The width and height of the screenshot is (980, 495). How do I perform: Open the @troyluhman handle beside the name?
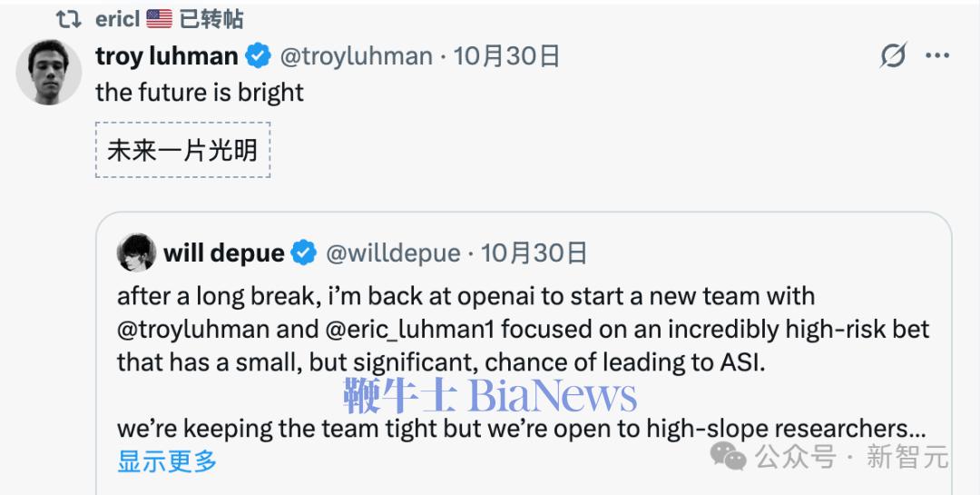(356, 56)
